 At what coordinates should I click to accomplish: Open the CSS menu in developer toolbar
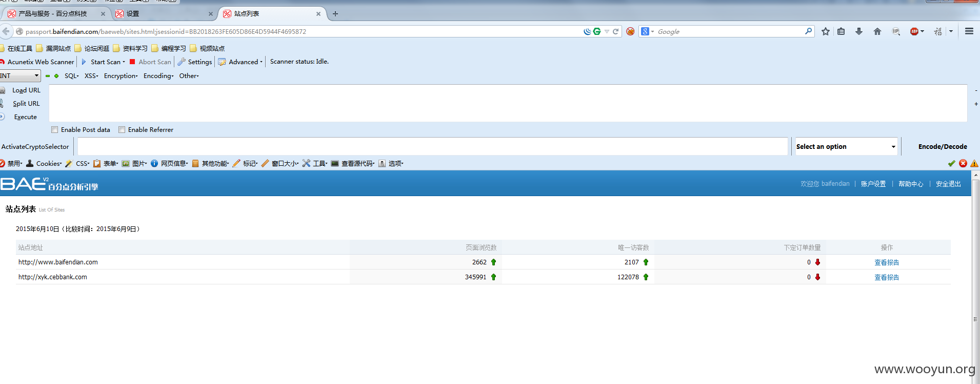point(77,163)
